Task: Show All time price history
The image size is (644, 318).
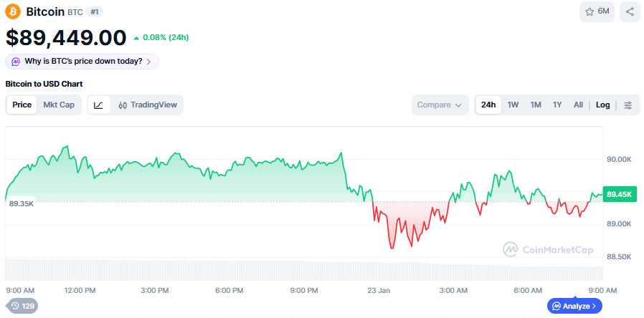Action: (x=578, y=105)
